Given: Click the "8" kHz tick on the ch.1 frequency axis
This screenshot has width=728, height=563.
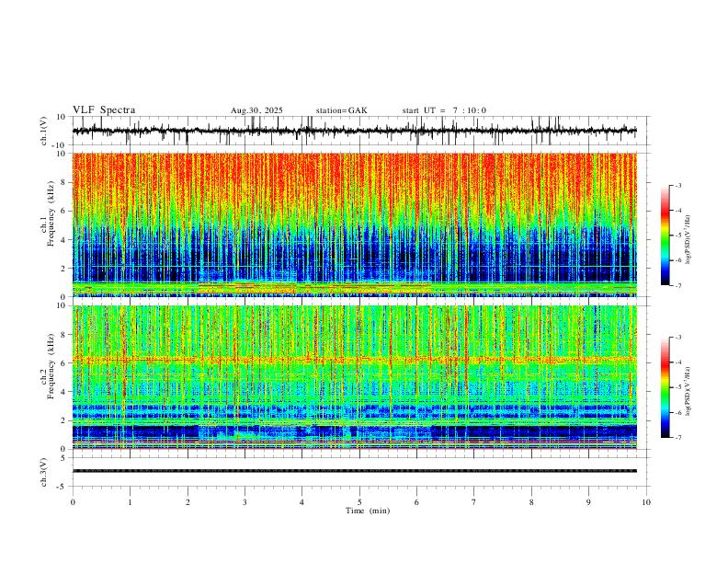Looking at the screenshot, I should tap(64, 182).
